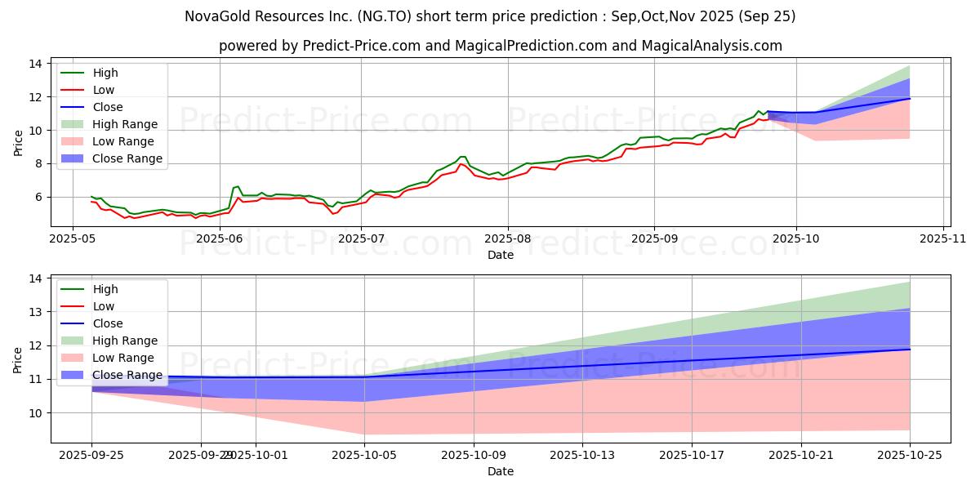Click the 2025-10-25 tick on bottom chart axis
The height and width of the screenshot is (490, 980).
tap(910, 455)
